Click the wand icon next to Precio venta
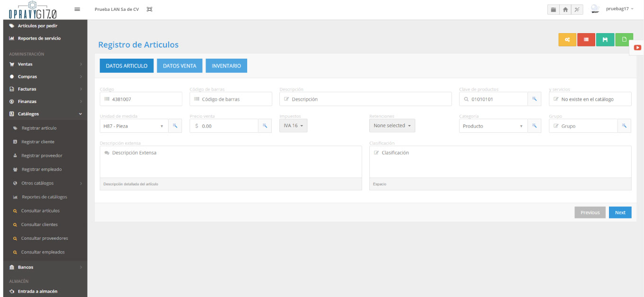Screen dimensions: 644x297 (265, 126)
